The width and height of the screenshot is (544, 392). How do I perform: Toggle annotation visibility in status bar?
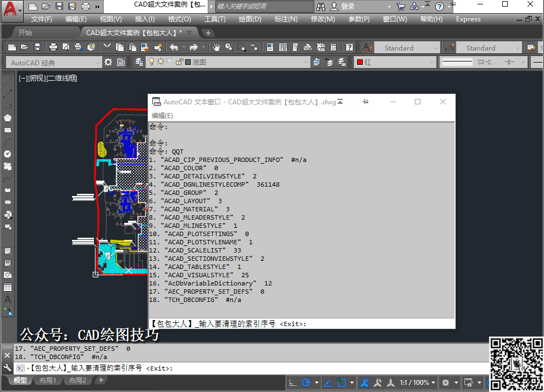click(364, 383)
